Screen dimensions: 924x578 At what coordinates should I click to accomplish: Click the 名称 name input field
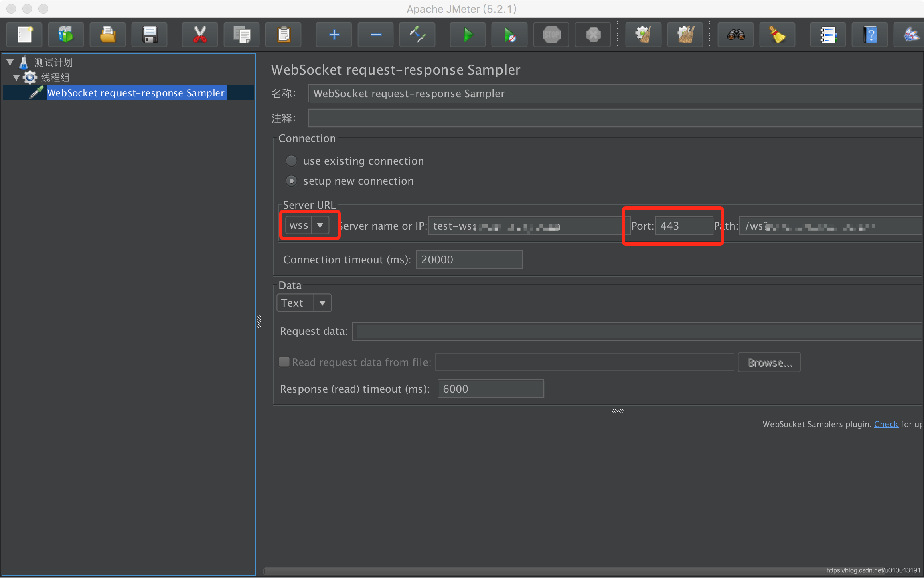616,93
